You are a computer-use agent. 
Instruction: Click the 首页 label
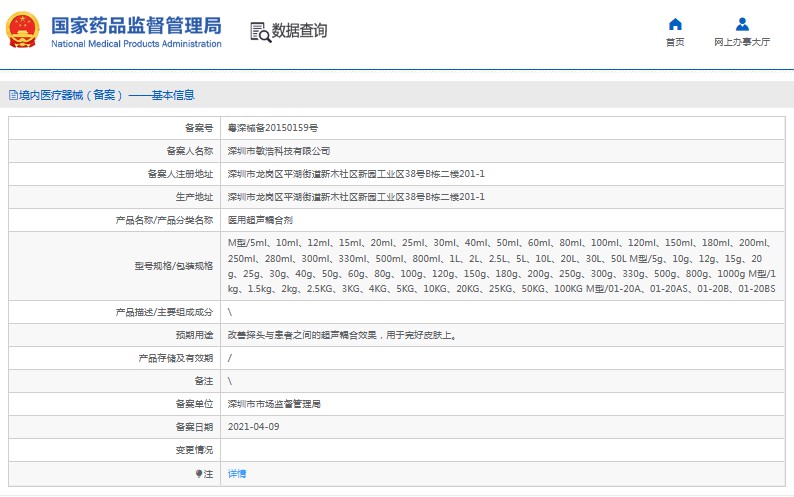tap(675, 42)
